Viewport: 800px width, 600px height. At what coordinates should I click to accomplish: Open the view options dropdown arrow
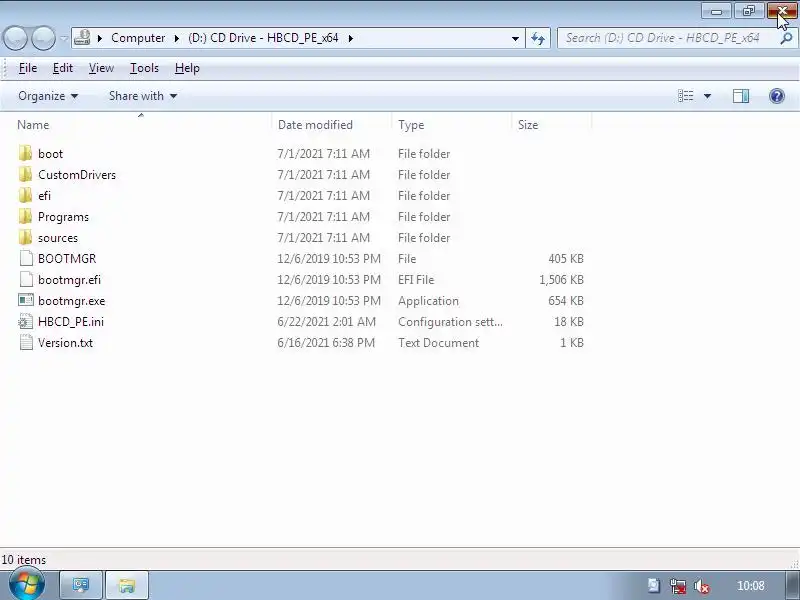(707, 96)
